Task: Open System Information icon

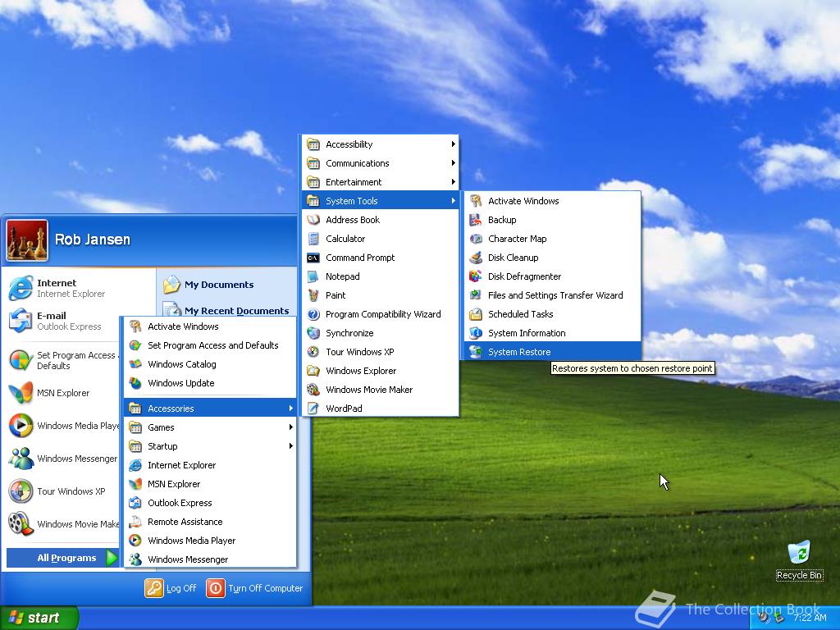Action: 475,333
